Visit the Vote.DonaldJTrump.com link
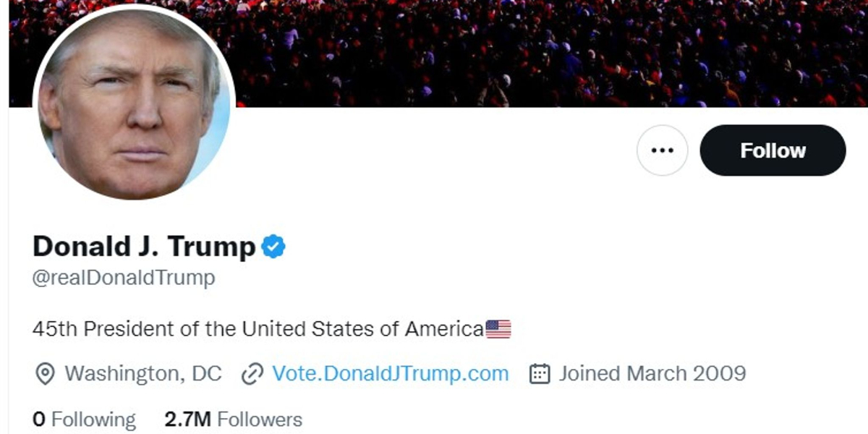 click(391, 374)
